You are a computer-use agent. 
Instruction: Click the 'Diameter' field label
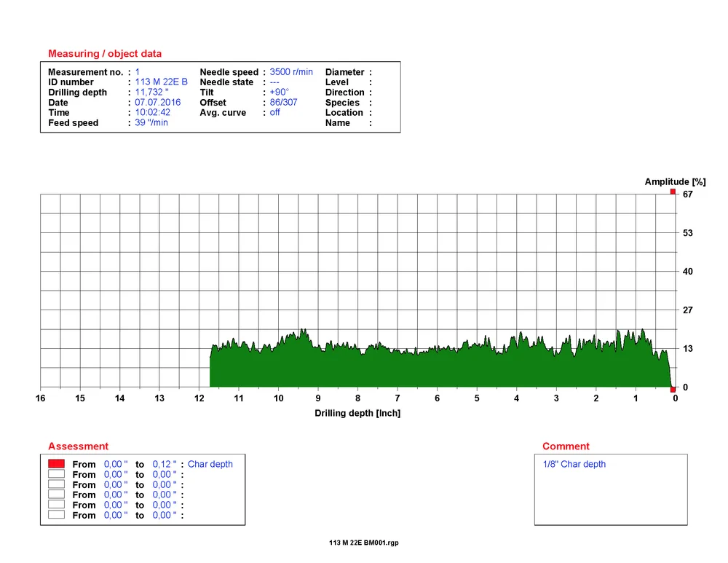coord(344,72)
